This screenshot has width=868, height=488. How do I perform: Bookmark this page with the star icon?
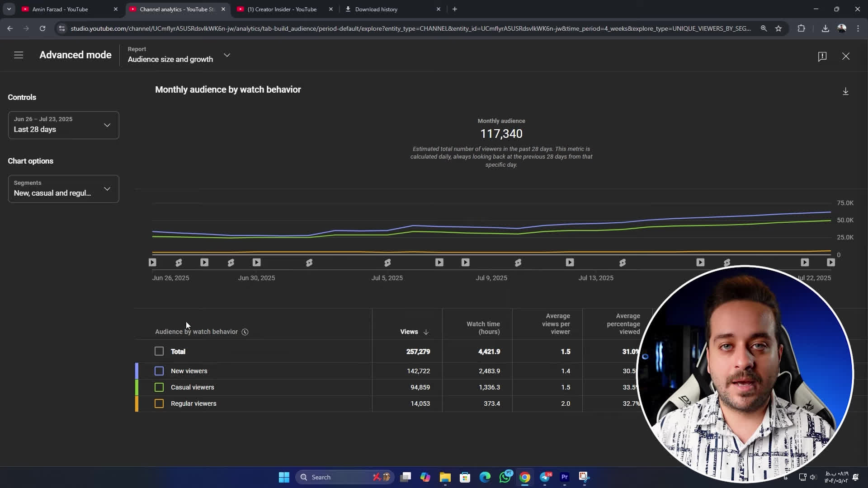coord(778,28)
